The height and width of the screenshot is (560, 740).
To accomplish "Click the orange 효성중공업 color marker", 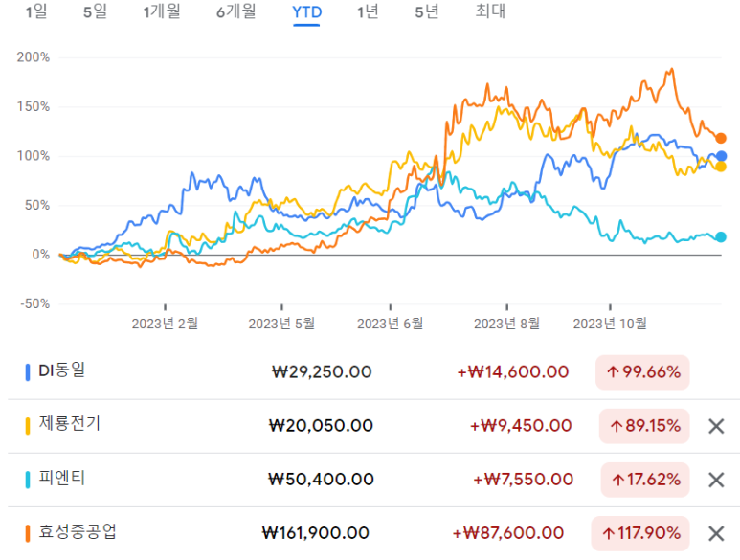I will pyautogui.click(x=28, y=533).
